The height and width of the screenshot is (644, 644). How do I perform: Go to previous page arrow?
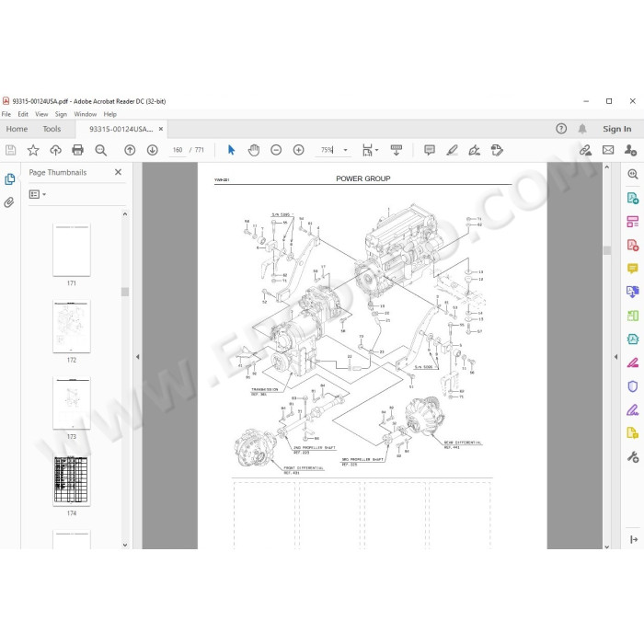coord(130,150)
